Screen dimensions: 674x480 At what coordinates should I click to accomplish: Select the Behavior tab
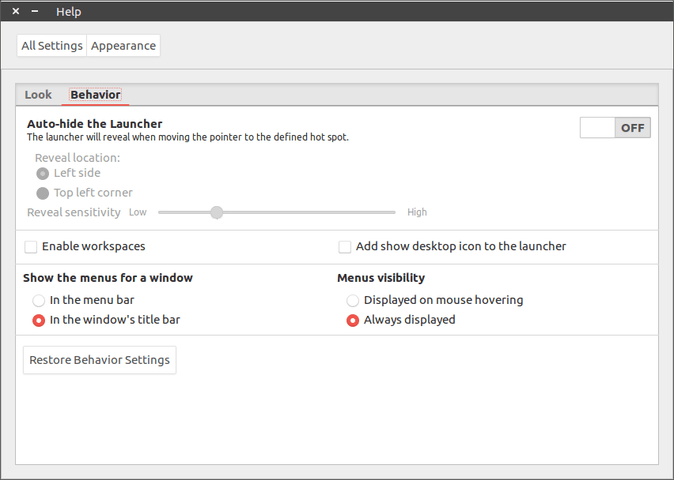tap(95, 95)
